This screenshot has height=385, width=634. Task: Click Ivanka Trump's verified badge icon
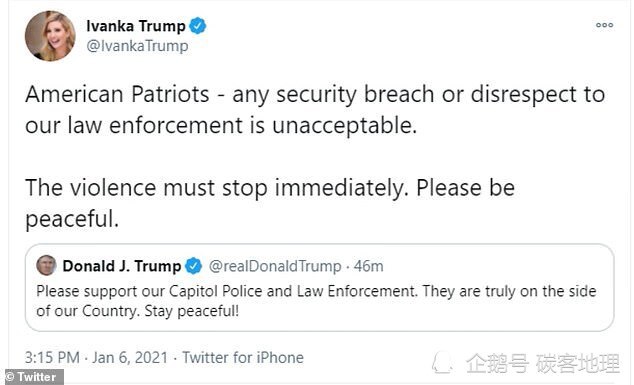pyautogui.click(x=198, y=26)
